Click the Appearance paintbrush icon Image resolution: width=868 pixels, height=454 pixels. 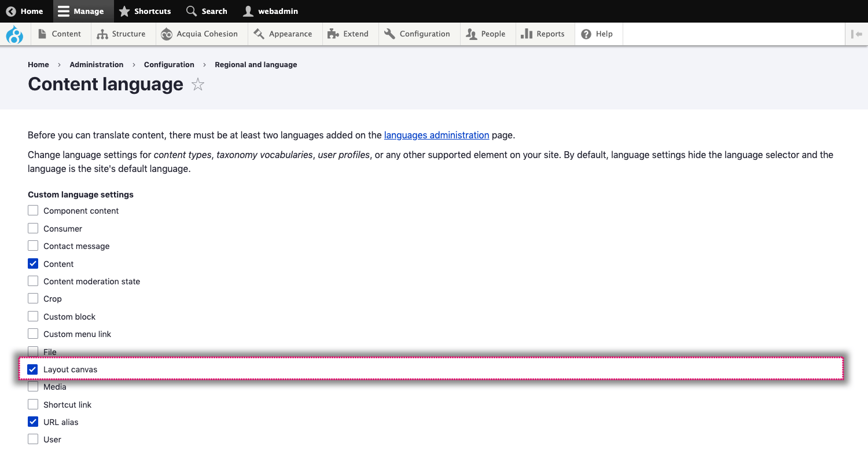pyautogui.click(x=259, y=34)
